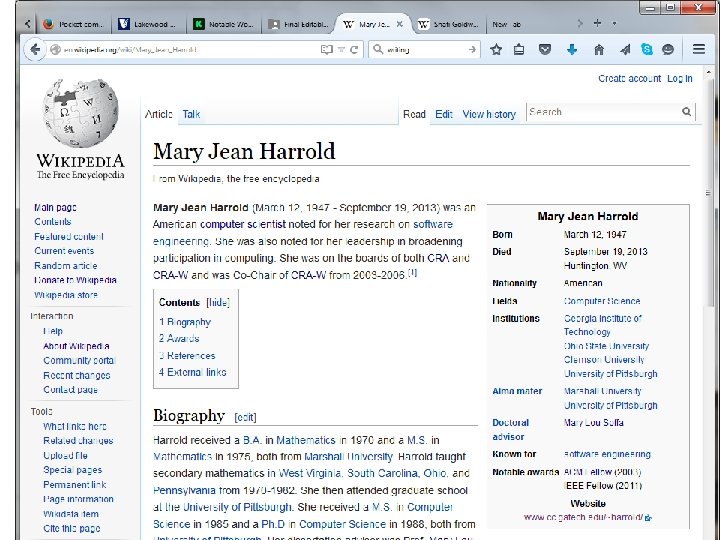
Task: Open the Main page sidebar link
Action: click(56, 208)
